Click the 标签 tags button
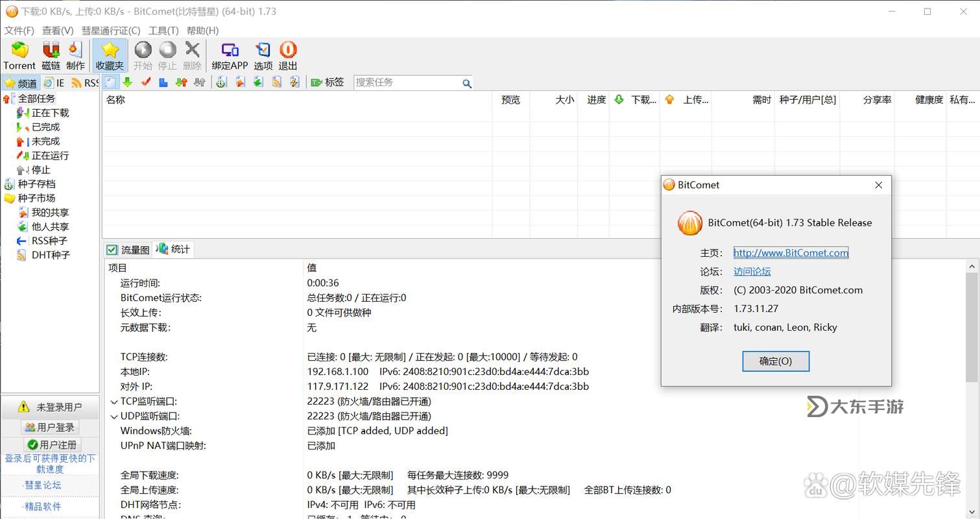The image size is (980, 519). pos(328,82)
